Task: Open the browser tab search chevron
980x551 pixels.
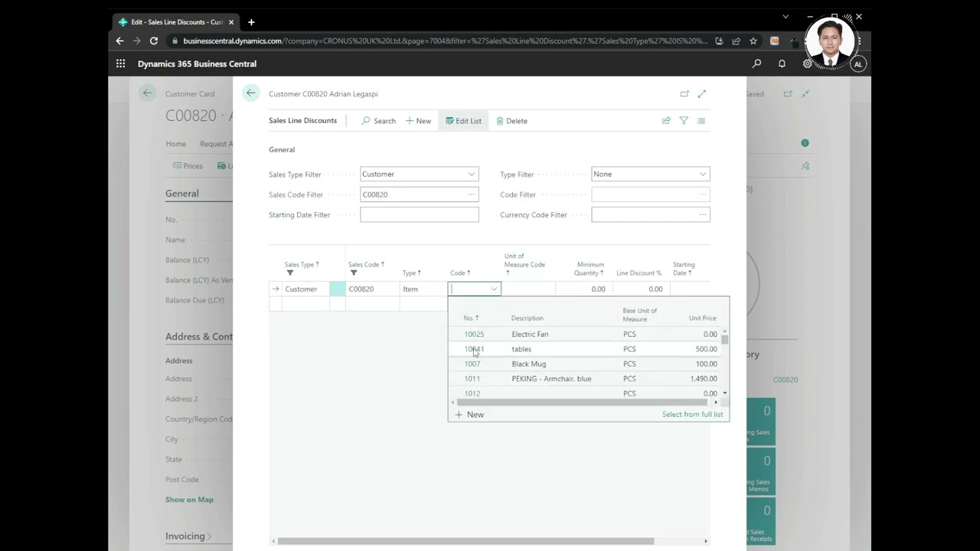Action: coord(786,17)
